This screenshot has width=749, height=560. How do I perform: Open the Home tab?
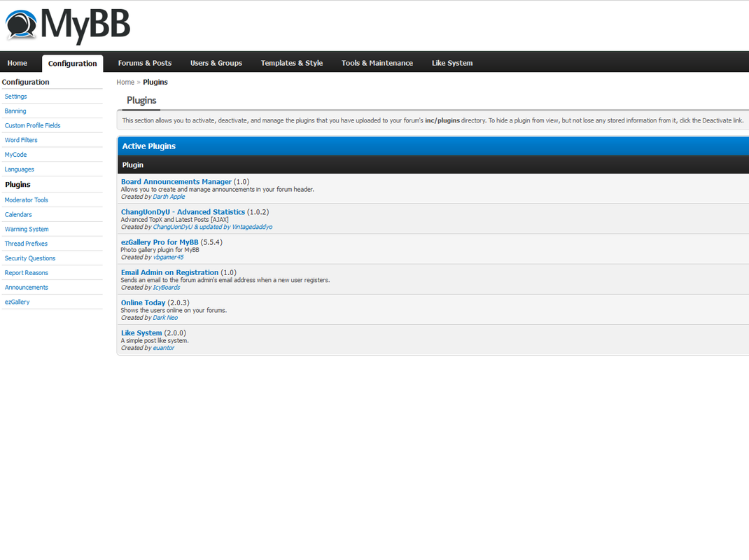point(17,63)
